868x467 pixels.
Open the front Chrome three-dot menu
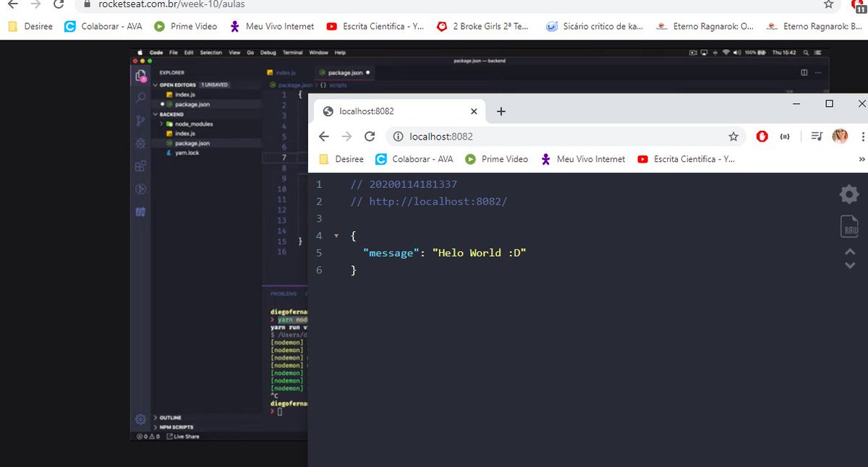pos(863,137)
